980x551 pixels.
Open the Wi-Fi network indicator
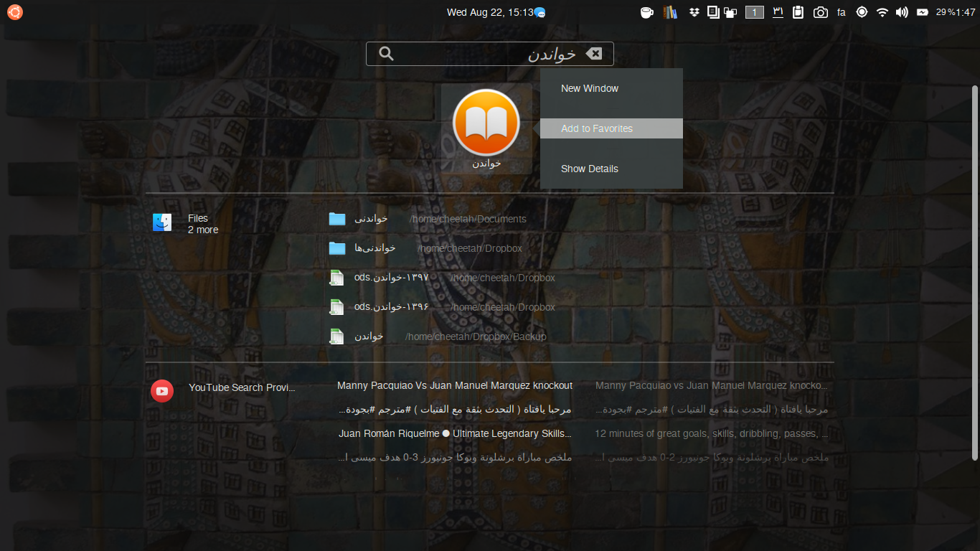pos(882,12)
